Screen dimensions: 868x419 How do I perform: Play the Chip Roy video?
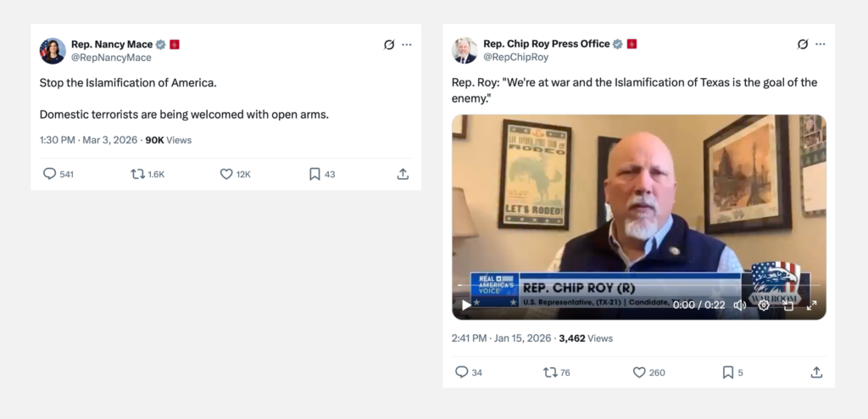(466, 305)
